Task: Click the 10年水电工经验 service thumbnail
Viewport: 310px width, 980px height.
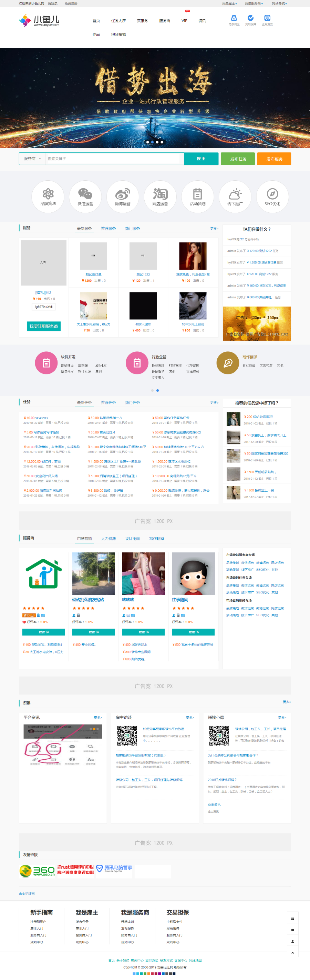Action: point(193,306)
